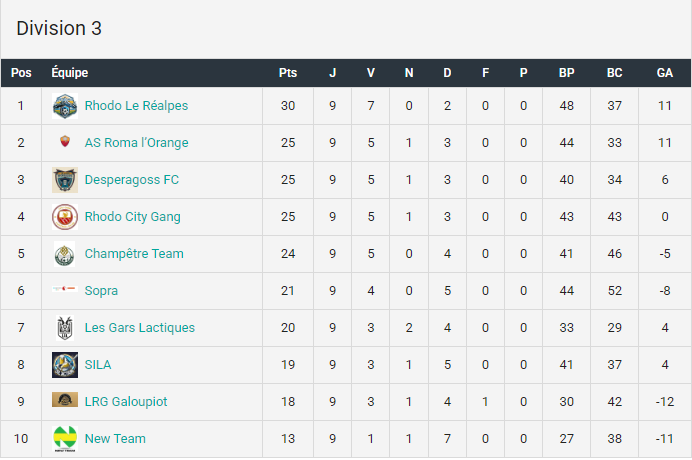Open the LRG Galoupiot team link

(x=126, y=402)
